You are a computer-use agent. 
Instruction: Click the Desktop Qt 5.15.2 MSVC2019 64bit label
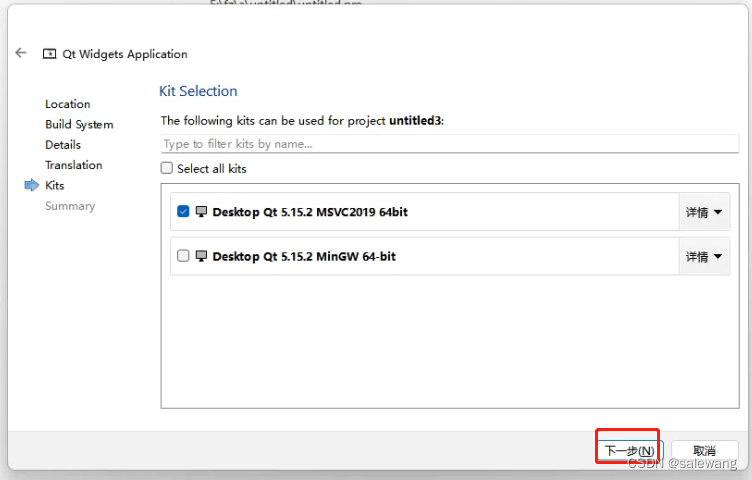click(310, 212)
